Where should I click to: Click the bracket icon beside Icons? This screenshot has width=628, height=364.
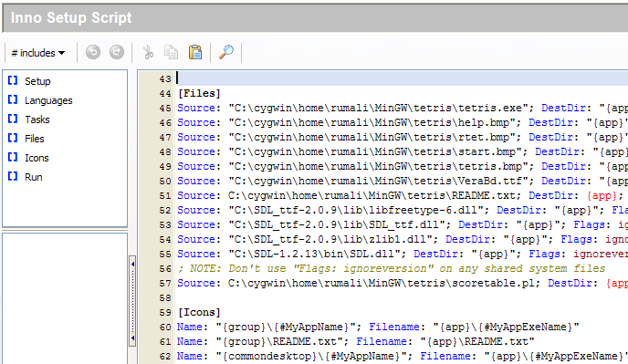[x=13, y=158]
